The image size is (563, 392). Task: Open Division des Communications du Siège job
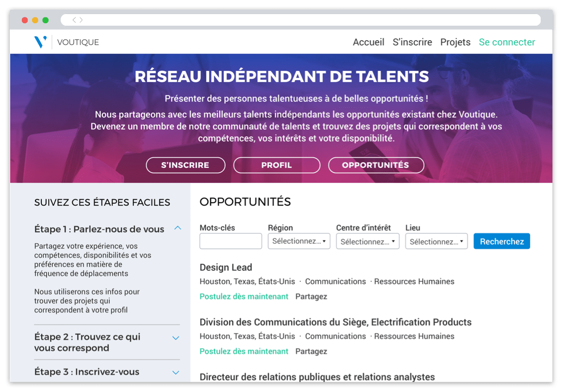[335, 322]
